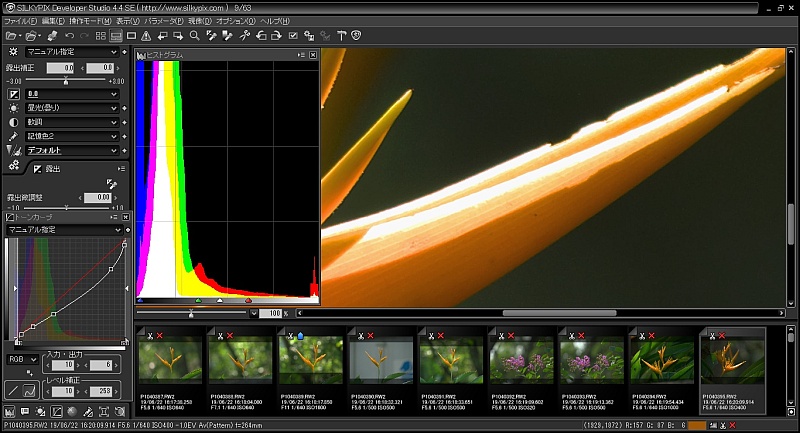Click the 露出補正 exposure bias slider
Image resolution: width=800 pixels, height=433 pixels.
pos(65,80)
